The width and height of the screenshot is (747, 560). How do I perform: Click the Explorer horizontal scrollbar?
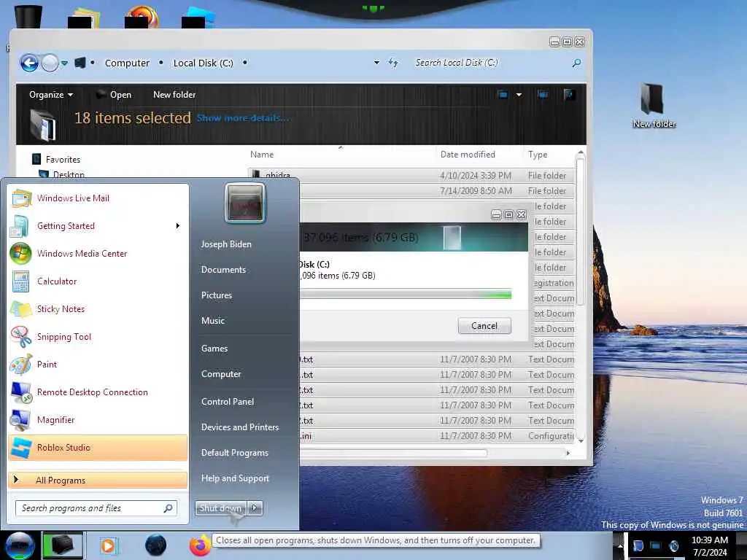pyautogui.click(x=393, y=453)
